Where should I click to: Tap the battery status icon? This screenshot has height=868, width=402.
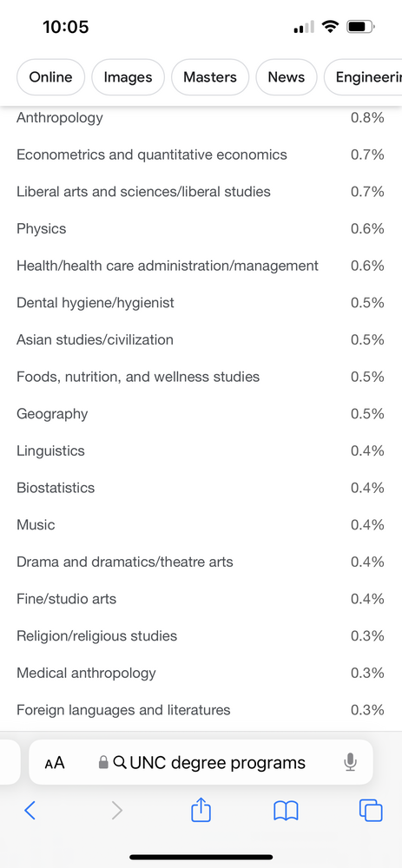[x=361, y=26]
